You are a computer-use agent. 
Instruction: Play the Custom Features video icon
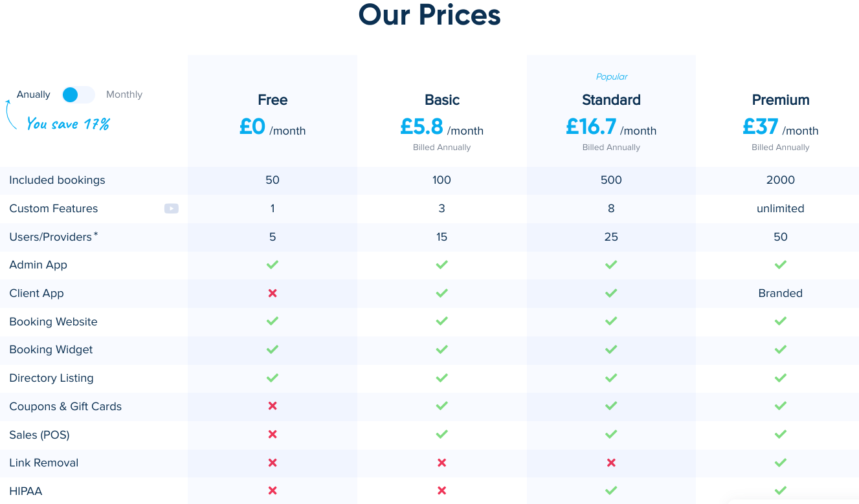(172, 208)
